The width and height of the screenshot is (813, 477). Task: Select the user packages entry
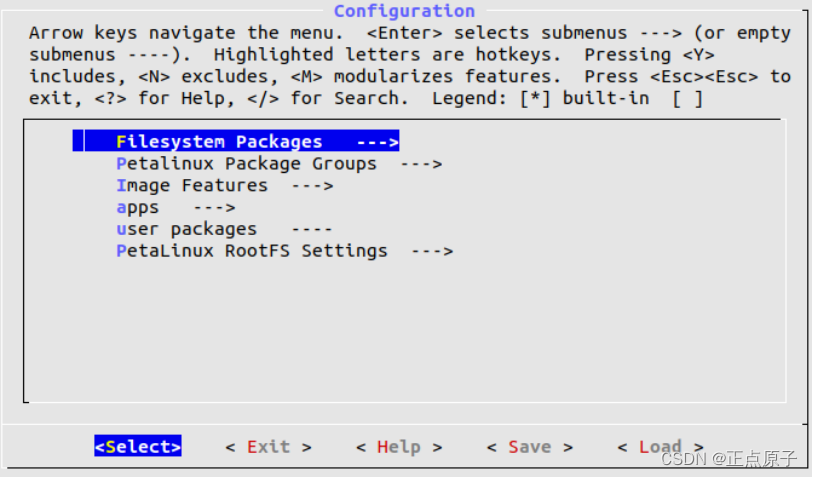[x=187, y=229]
